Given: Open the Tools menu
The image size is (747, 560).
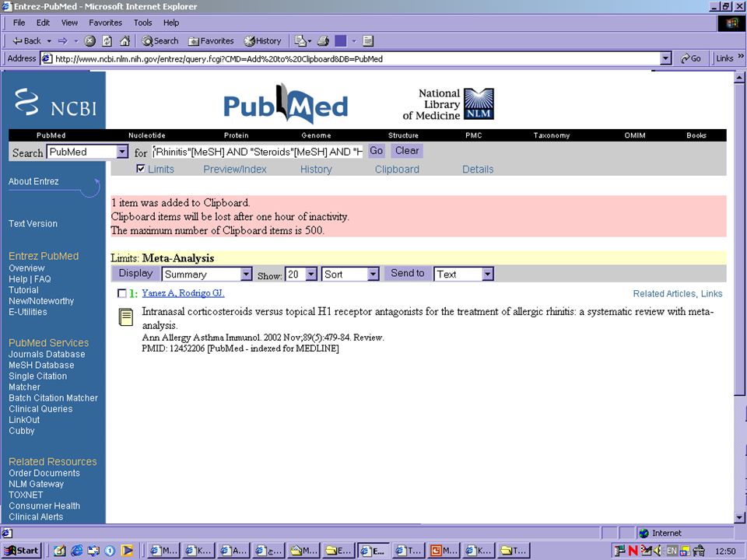Looking at the screenshot, I should point(142,23).
